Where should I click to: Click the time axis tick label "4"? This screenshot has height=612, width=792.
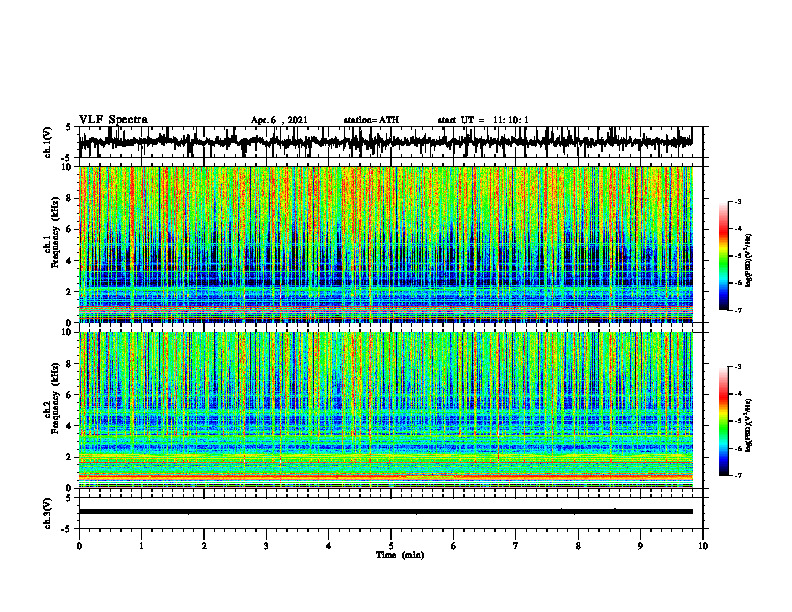click(329, 546)
